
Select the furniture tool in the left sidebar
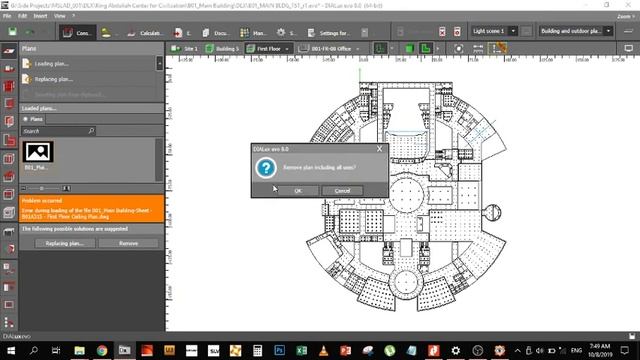tap(9, 232)
